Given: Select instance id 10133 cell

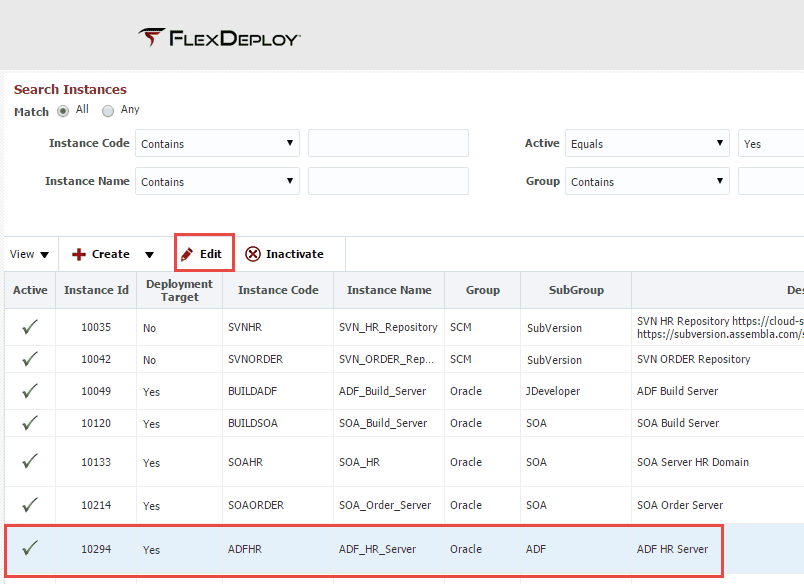Looking at the screenshot, I should coord(96,462).
